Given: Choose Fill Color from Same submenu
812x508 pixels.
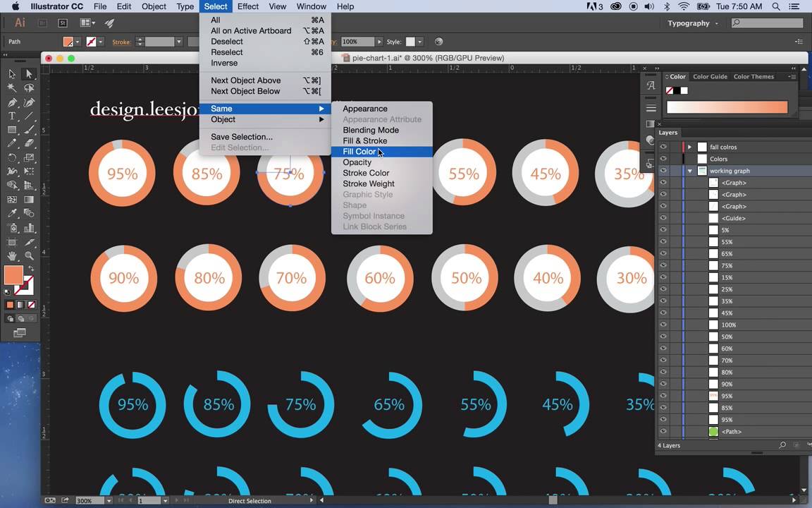Looking at the screenshot, I should (x=381, y=152).
